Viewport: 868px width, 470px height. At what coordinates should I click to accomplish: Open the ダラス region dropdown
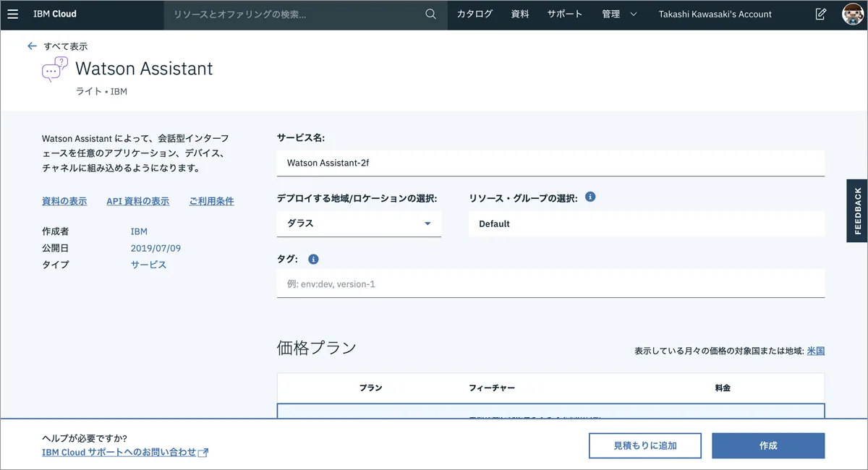359,223
